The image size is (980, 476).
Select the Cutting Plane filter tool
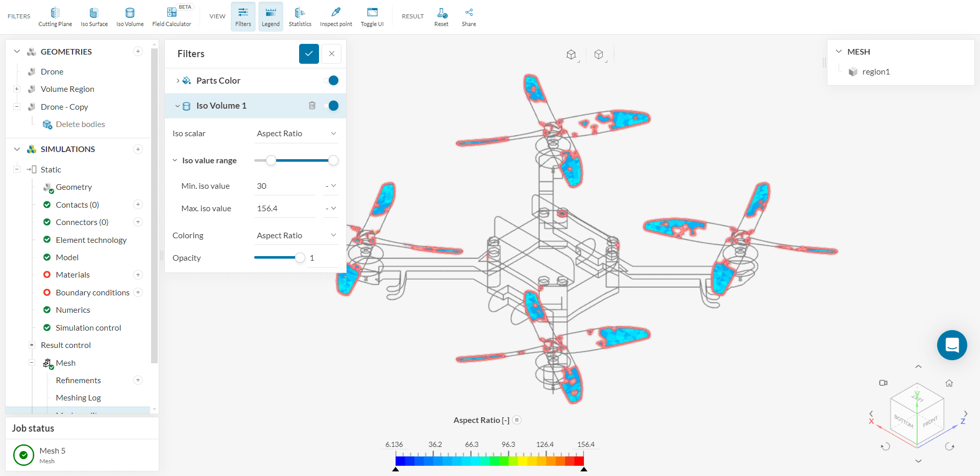[55, 16]
